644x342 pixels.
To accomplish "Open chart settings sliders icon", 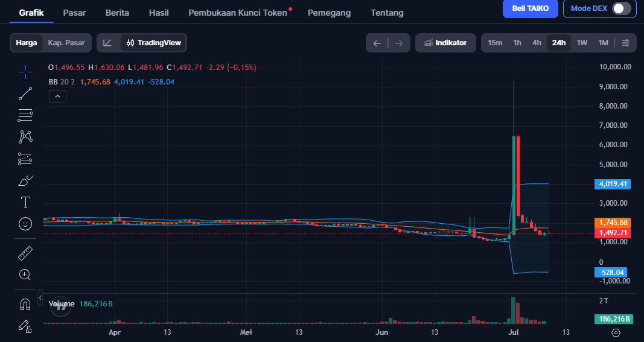I will 625,43.
